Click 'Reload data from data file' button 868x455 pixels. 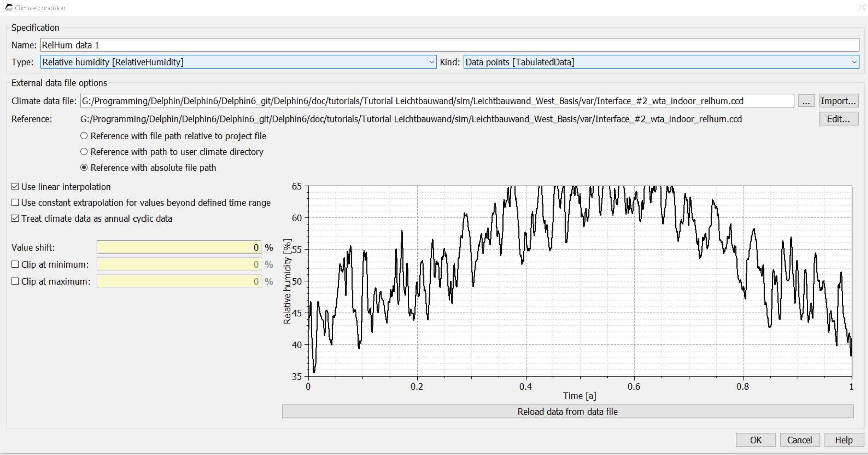pos(568,412)
